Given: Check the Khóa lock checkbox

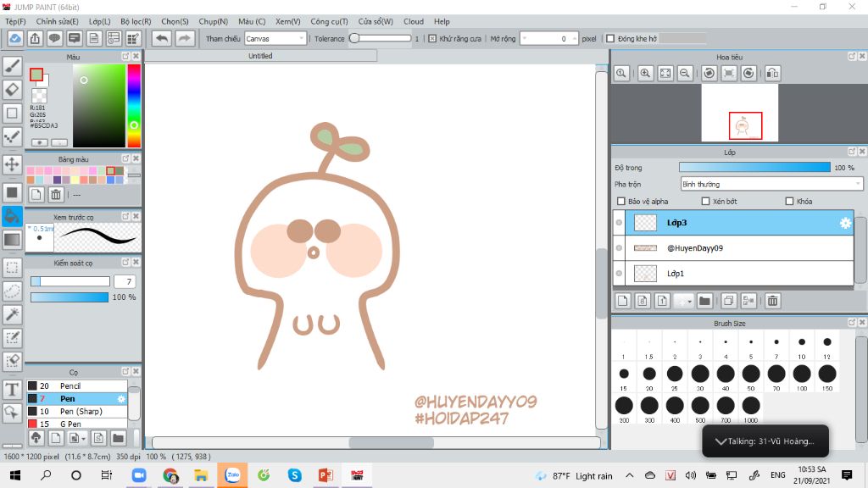Looking at the screenshot, I should point(789,202).
